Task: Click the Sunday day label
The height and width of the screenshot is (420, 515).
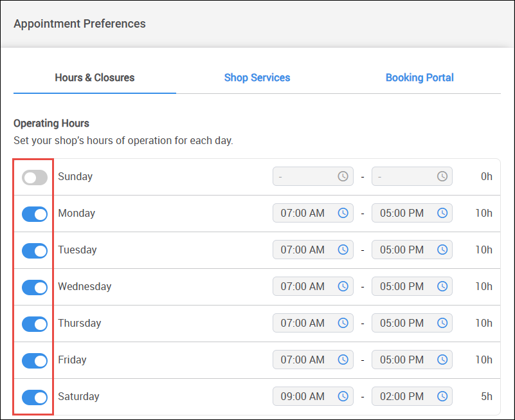Action: click(75, 176)
